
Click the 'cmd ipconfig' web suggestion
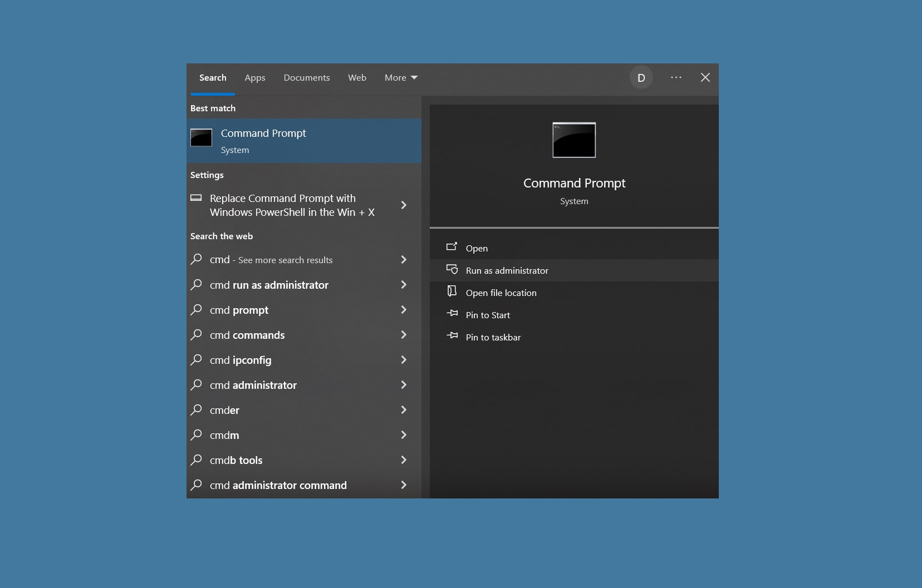pyautogui.click(x=304, y=360)
